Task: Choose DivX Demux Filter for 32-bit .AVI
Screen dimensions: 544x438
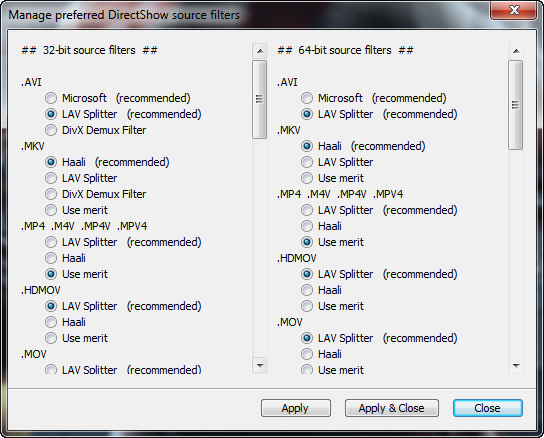Action: click(51, 130)
